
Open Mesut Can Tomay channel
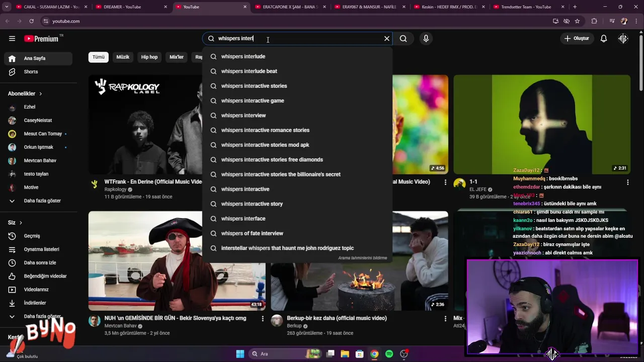(38, 134)
